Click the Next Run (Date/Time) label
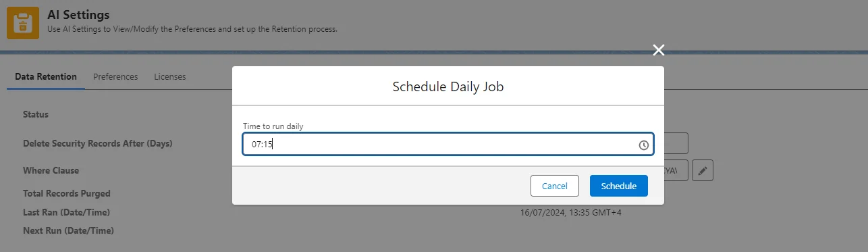 tap(68, 230)
